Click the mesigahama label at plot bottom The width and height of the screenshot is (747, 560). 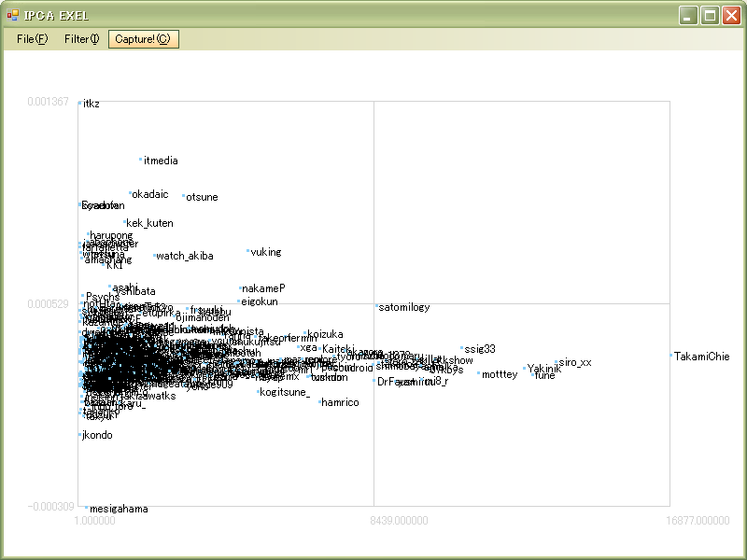click(x=119, y=509)
